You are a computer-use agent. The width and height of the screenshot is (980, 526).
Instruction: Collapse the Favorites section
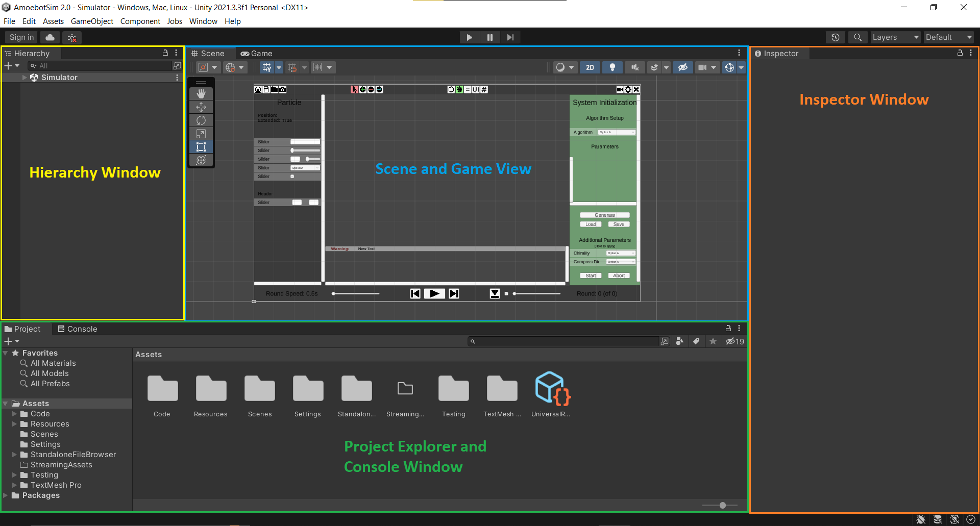pyautogui.click(x=6, y=353)
